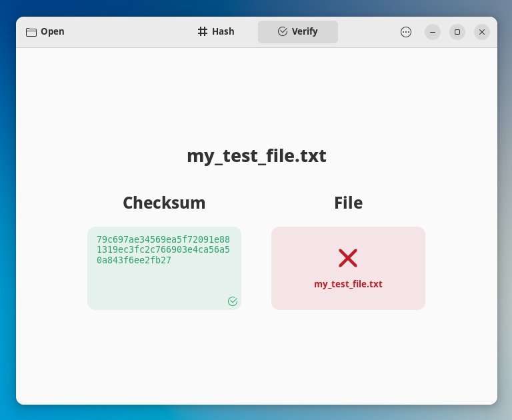Select the Verify tab
Screen dimensions: 512x420
pos(298,31)
